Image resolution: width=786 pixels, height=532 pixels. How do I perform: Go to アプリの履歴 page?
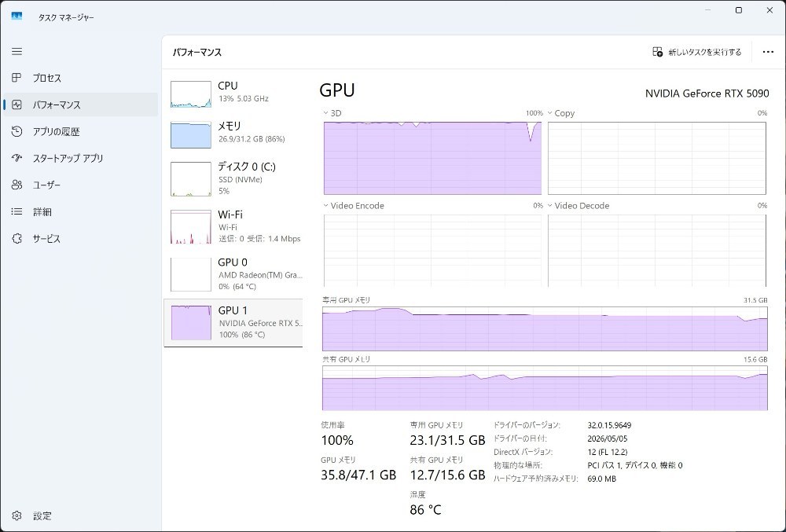point(80,131)
